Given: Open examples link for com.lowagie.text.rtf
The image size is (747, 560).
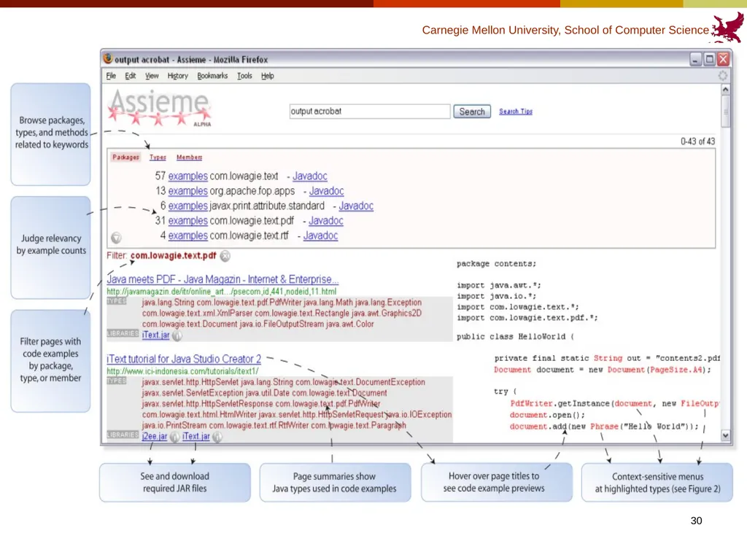Looking at the screenshot, I should (x=187, y=236).
